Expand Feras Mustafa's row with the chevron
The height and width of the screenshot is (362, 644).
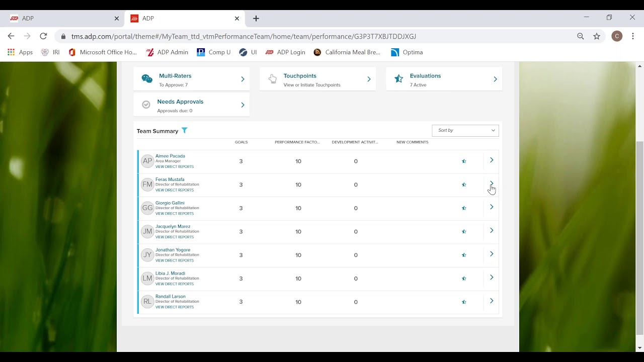(x=492, y=184)
